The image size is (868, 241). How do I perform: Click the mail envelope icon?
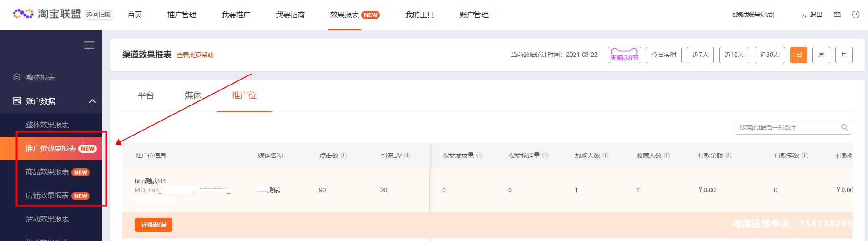click(837, 15)
